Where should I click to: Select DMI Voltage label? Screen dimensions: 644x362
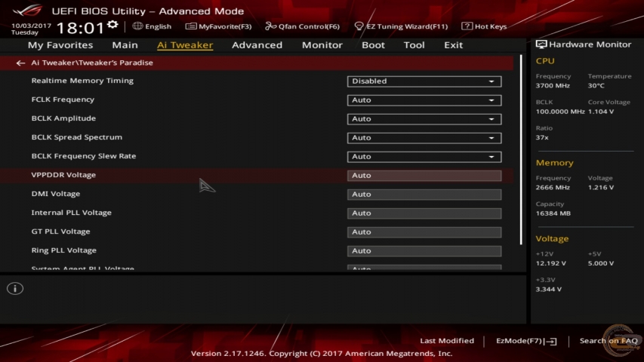coord(56,194)
